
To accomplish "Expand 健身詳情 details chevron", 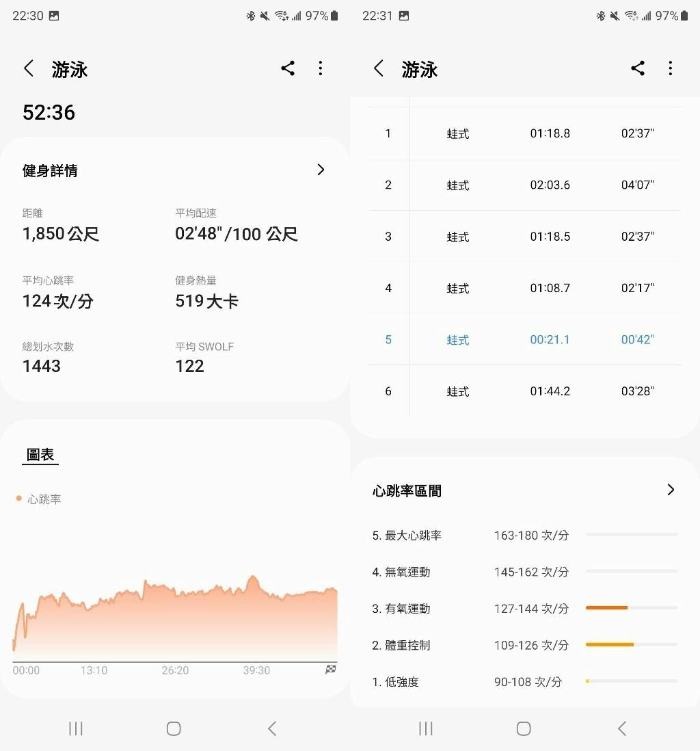I will tap(321, 170).
